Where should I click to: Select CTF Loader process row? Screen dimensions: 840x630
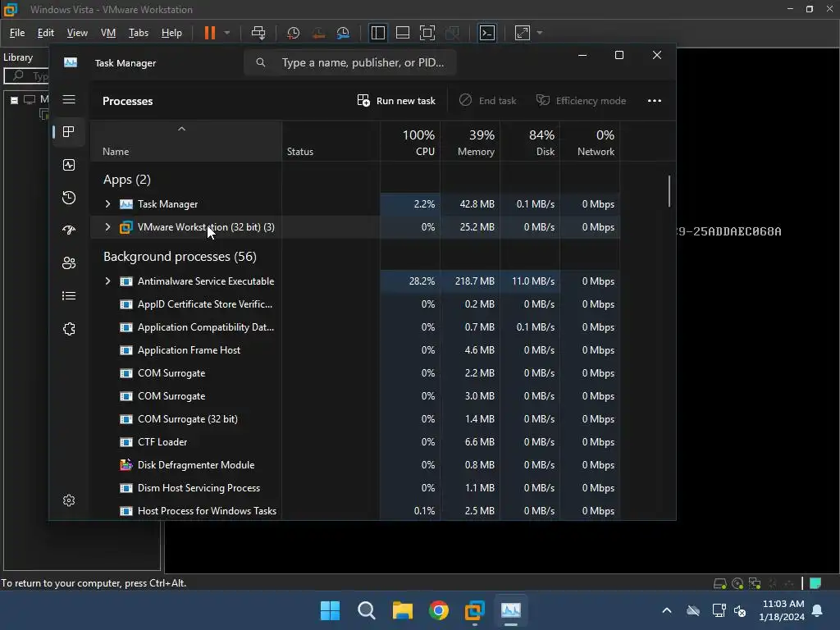click(355, 442)
